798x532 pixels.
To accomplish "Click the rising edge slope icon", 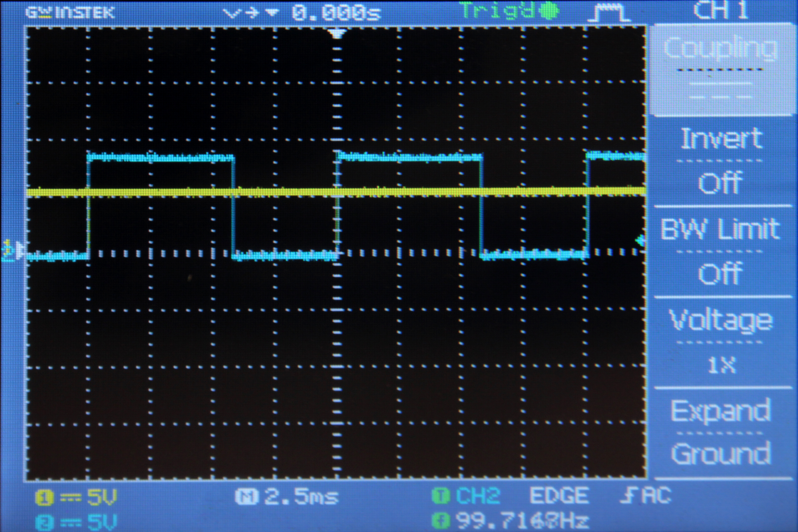I will [630, 495].
